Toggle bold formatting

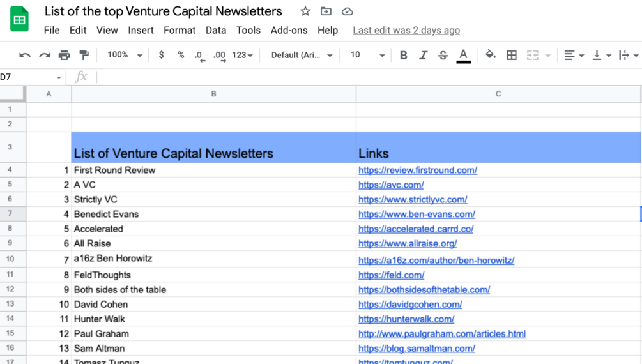tap(403, 55)
